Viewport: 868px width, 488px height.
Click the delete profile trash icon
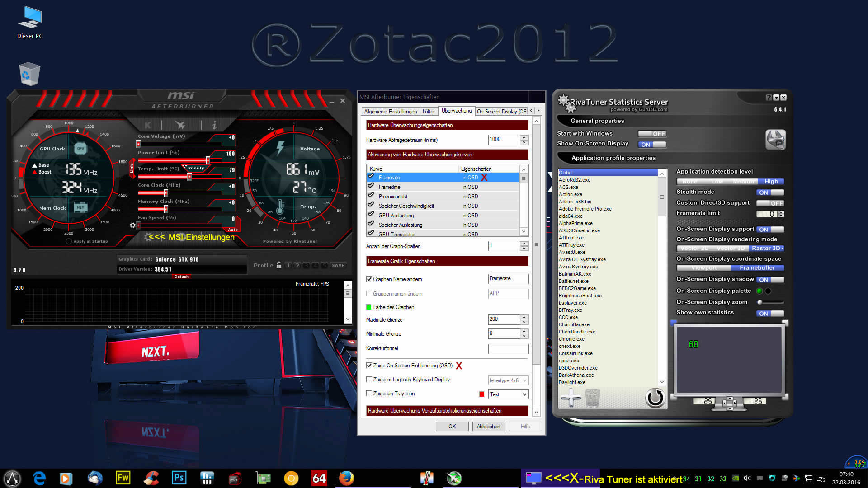tap(592, 398)
